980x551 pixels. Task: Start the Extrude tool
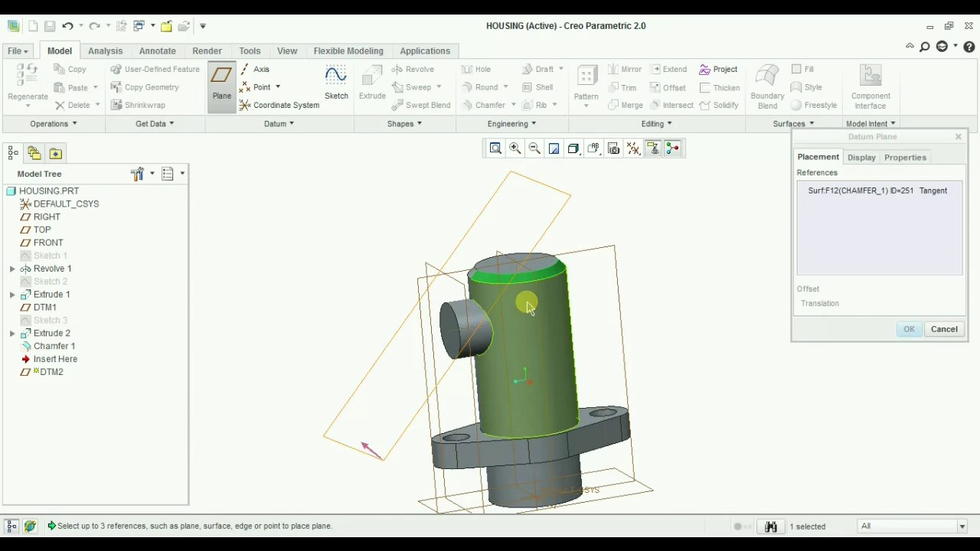point(372,83)
